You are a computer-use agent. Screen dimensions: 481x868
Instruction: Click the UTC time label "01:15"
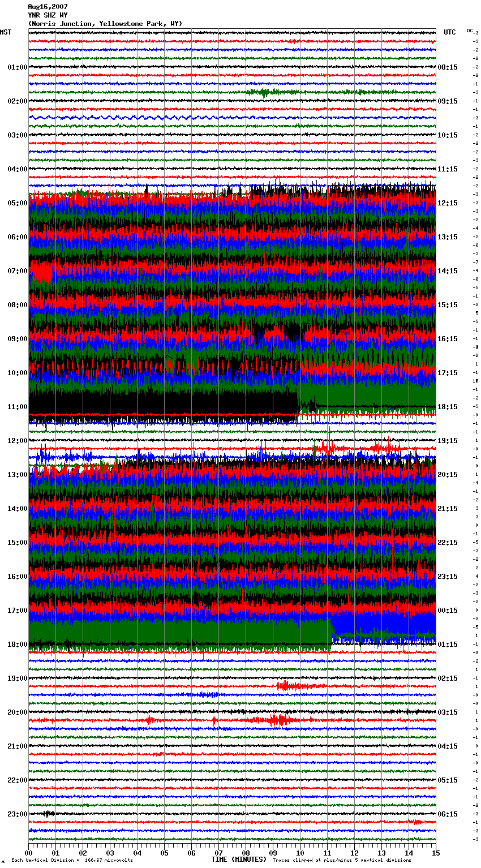pyautogui.click(x=448, y=644)
